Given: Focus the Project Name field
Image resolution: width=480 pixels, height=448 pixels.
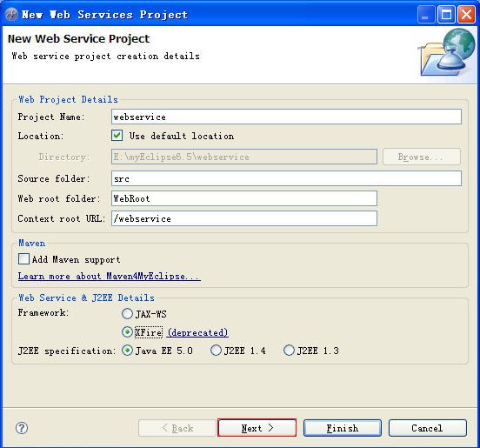Looking at the screenshot, I should pyautogui.click(x=286, y=117).
